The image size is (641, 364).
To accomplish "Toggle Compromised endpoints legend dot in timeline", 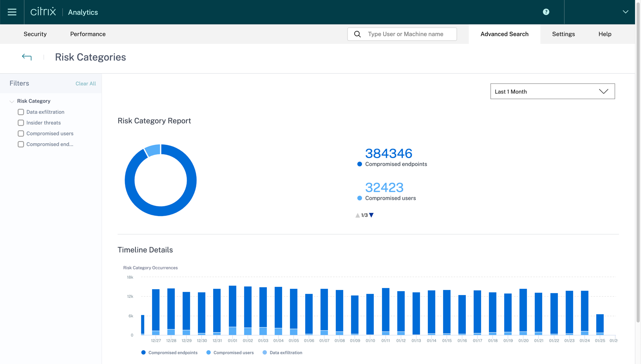I will point(143,353).
